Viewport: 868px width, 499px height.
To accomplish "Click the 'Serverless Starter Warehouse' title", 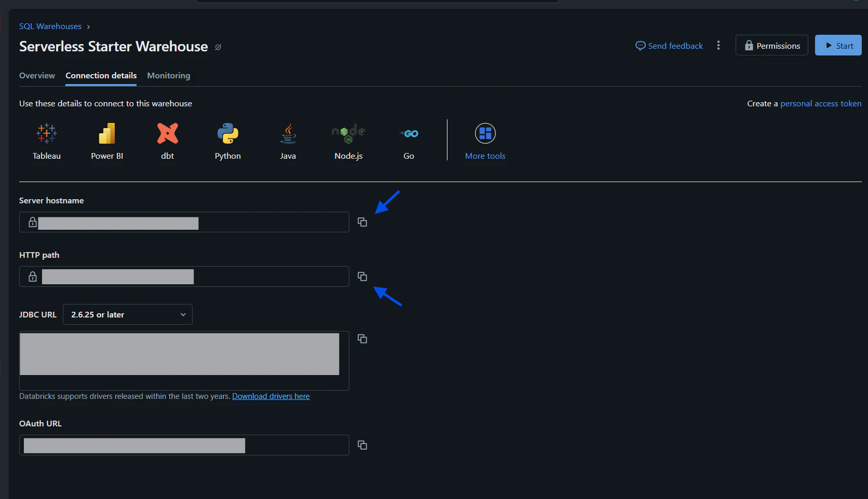I will coord(114,47).
